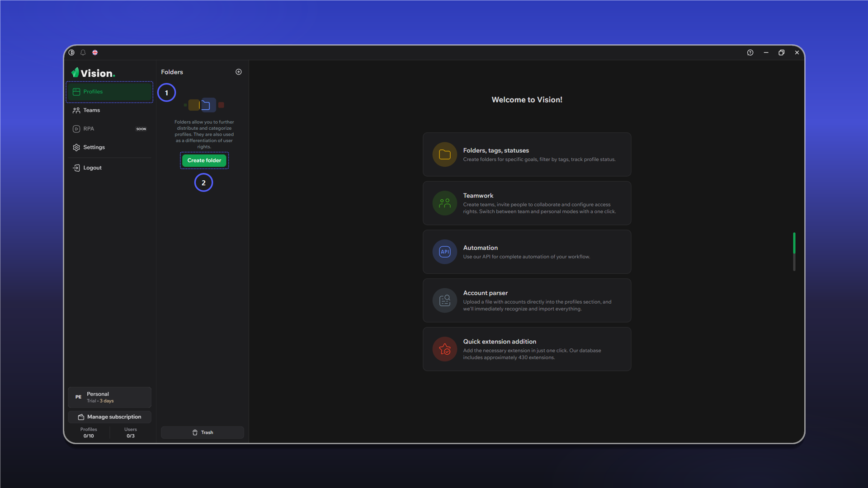The image size is (868, 488).
Task: Select the RPA menu item
Action: point(109,129)
